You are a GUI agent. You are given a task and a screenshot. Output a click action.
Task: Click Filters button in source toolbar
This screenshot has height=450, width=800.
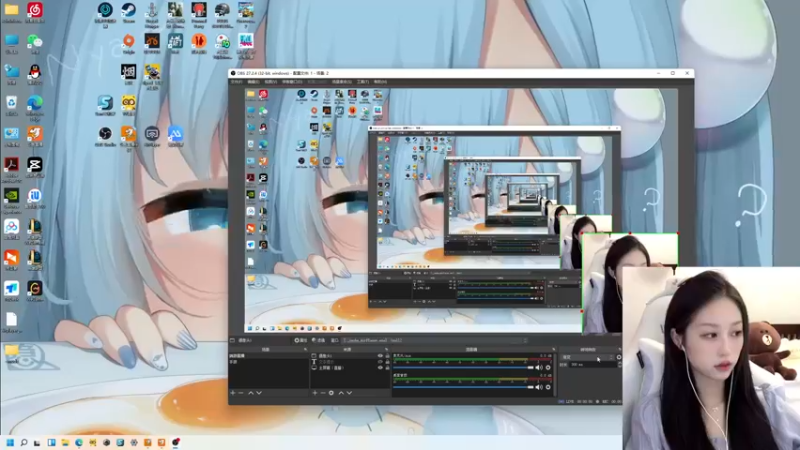click(x=318, y=340)
